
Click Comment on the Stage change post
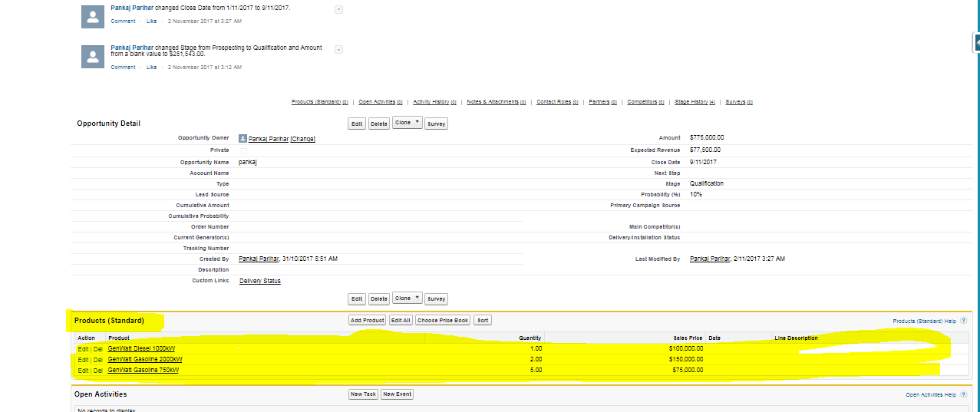pos(123,68)
